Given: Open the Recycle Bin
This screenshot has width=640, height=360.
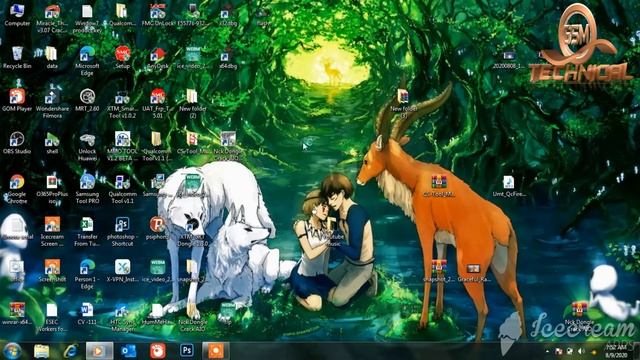Looking at the screenshot, I should [17, 58].
